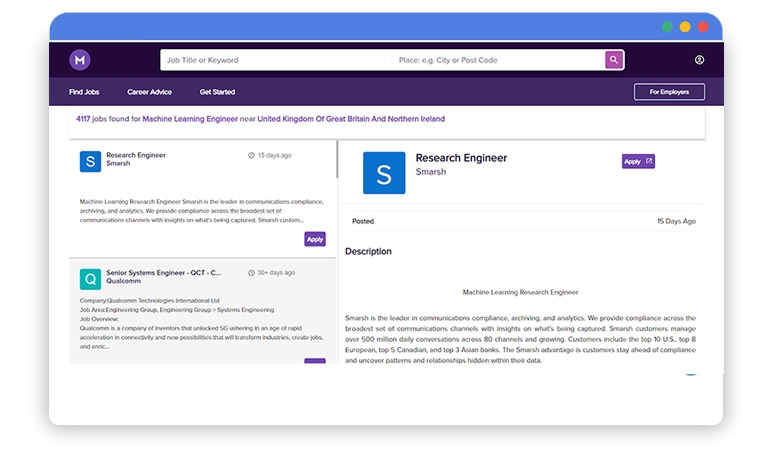
Task: Open the Career Advice menu
Action: (149, 92)
